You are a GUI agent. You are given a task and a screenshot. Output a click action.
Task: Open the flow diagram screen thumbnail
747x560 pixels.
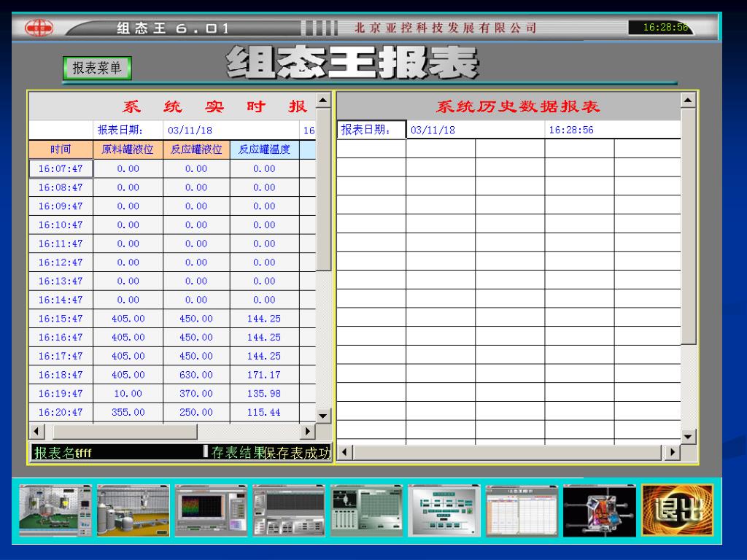coord(444,510)
